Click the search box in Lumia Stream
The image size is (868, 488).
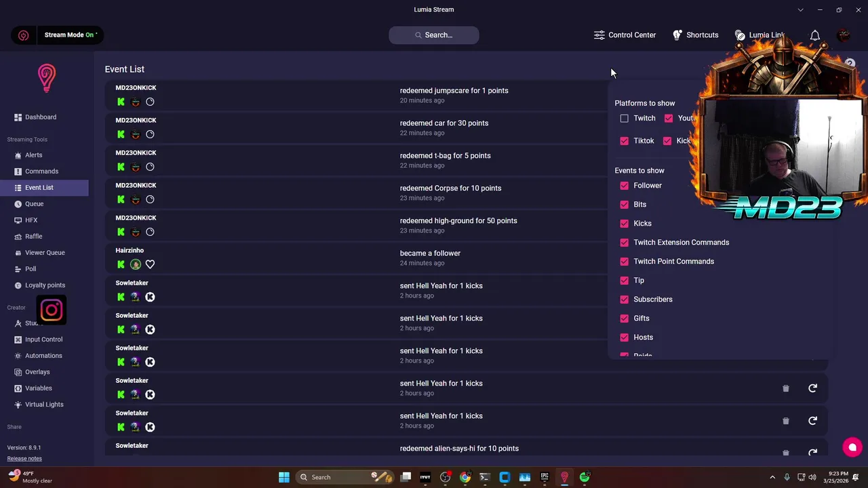pyautogui.click(x=434, y=35)
